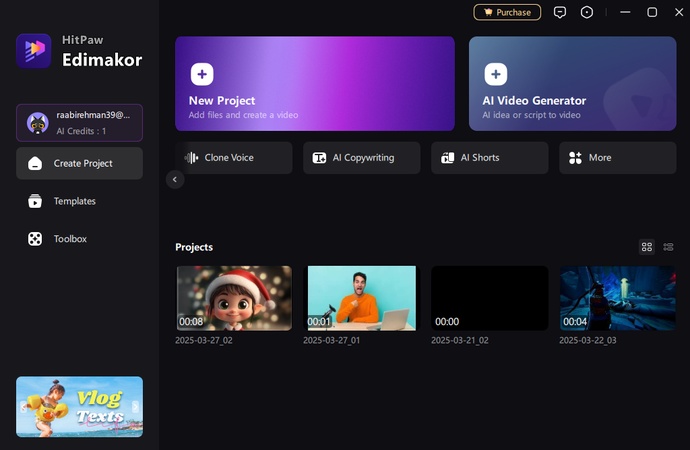Click the New Project plus icon
The image size is (690, 450).
(201, 74)
